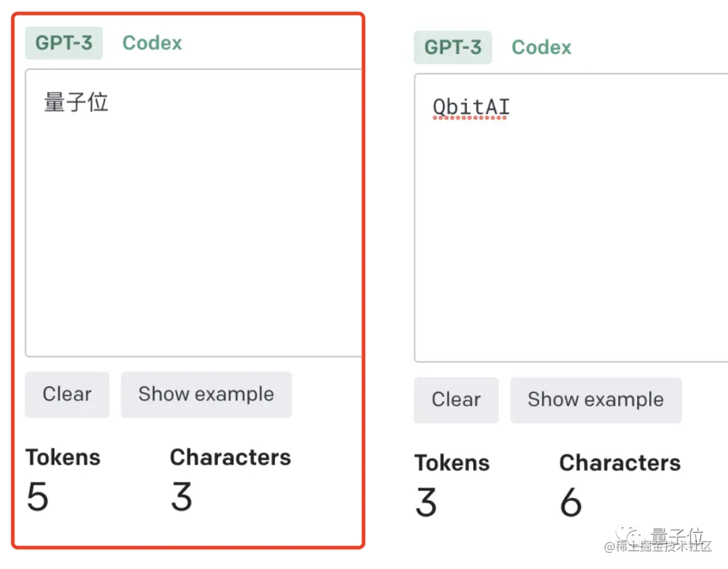728x569 pixels.
Task: Switch to Codex tab above 量子位 text box
Action: 152,43
